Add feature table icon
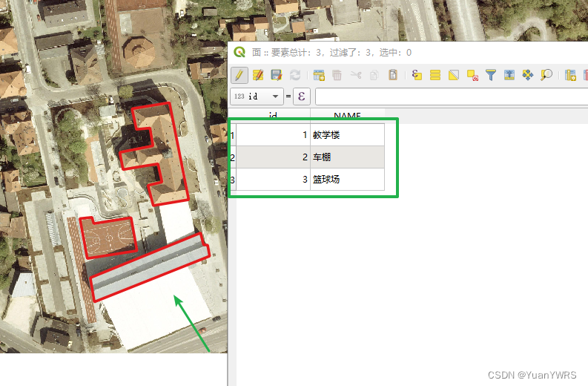 click(319, 75)
